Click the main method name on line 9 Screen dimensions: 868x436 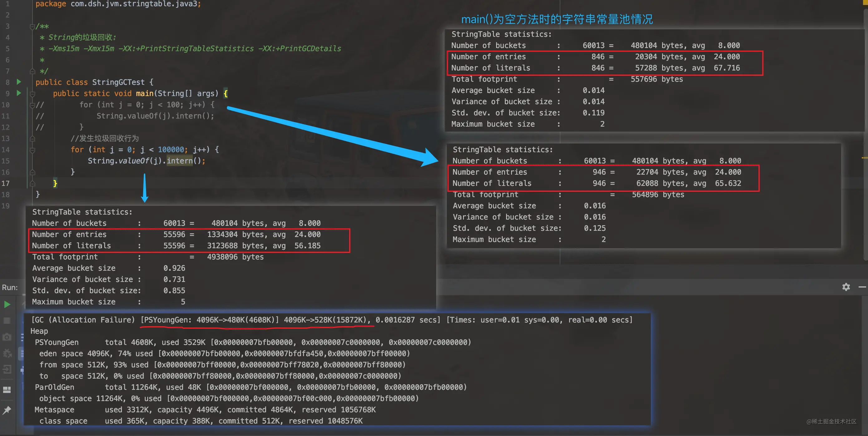pos(144,93)
